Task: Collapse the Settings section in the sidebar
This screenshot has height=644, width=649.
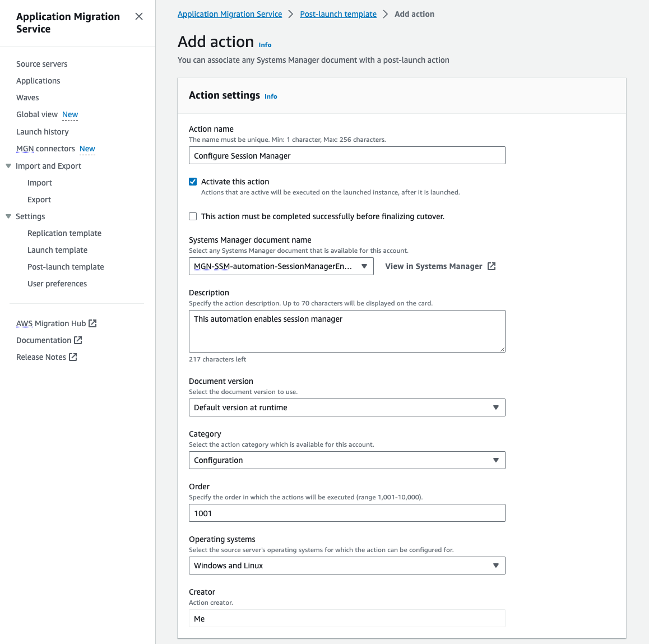Action: tap(8, 216)
